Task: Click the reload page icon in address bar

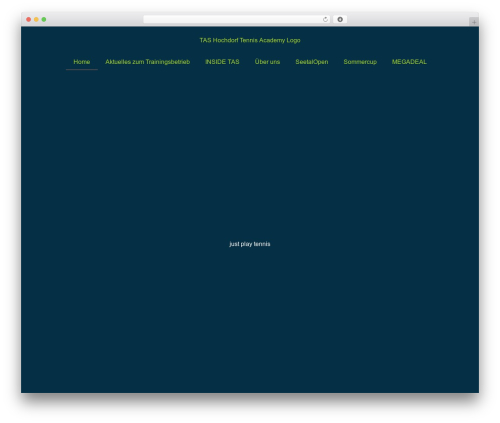Action: click(325, 19)
